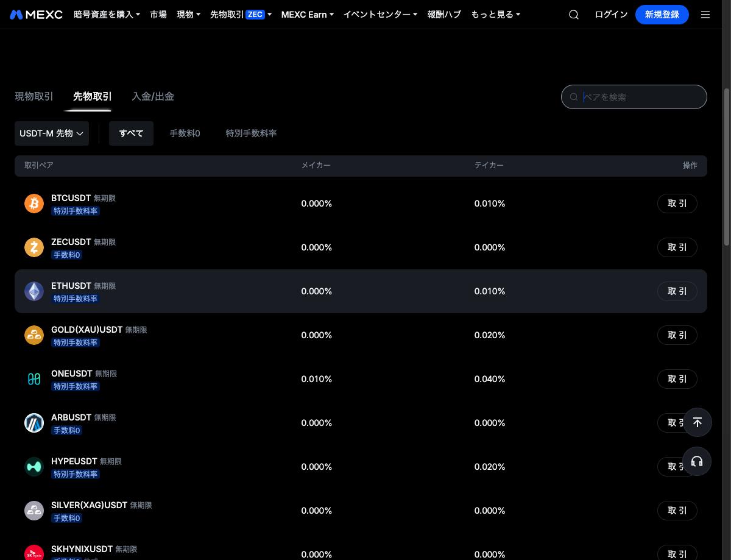Select the すべて filter

131,133
